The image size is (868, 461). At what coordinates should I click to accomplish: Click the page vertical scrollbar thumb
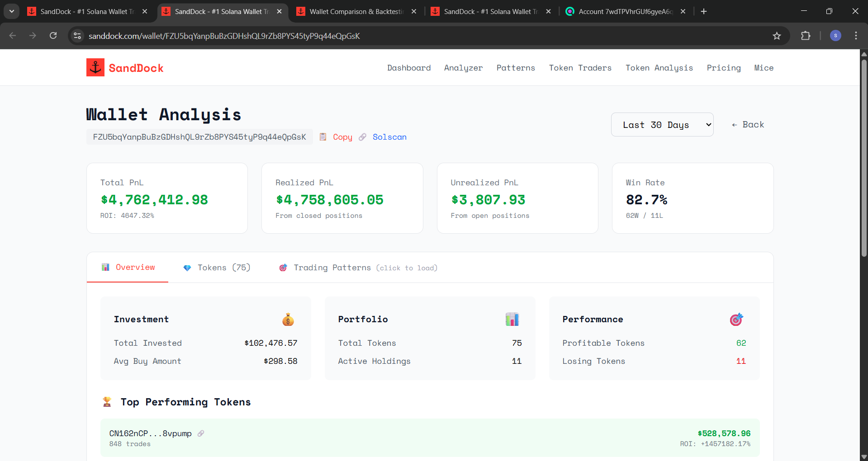click(864, 158)
